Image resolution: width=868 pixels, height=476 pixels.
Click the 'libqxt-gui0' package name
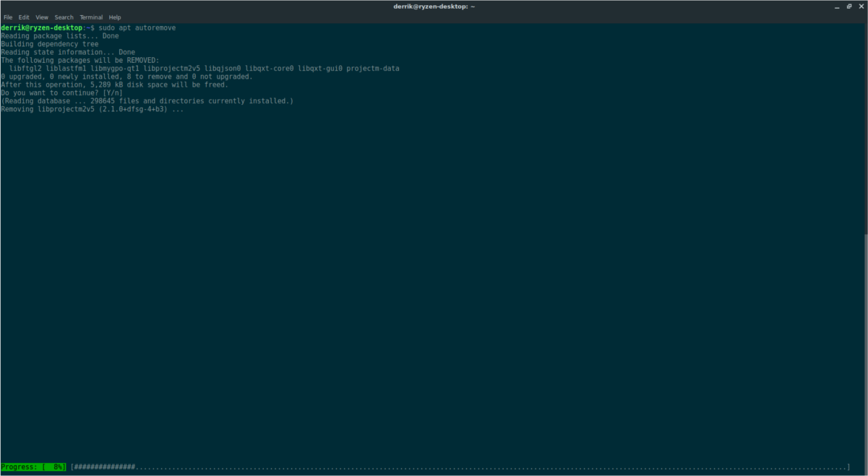321,69
